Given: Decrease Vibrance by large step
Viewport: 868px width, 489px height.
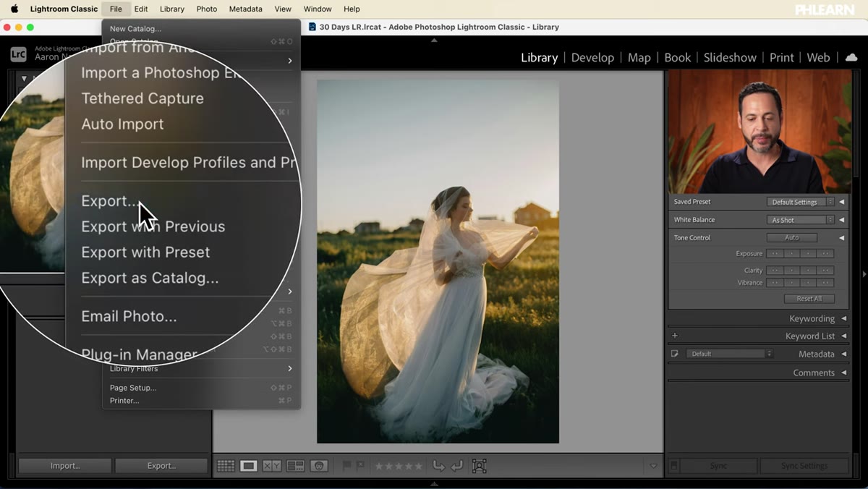Looking at the screenshot, I should [x=775, y=283].
